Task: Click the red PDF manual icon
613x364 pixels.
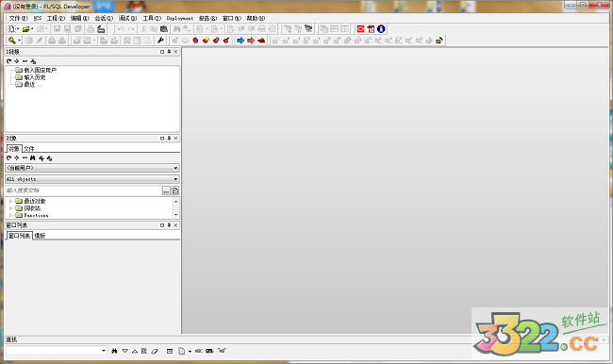Action: [x=371, y=29]
